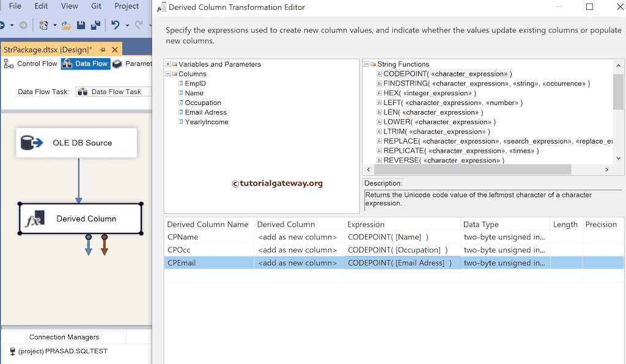626x364 pixels.
Task: Click the Open File toolbar icon
Action: click(65, 26)
